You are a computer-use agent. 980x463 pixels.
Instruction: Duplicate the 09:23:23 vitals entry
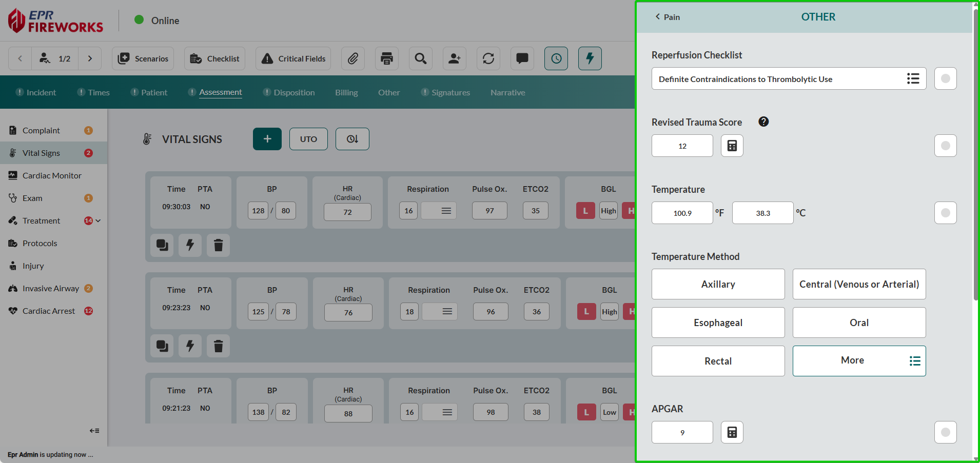(162, 346)
